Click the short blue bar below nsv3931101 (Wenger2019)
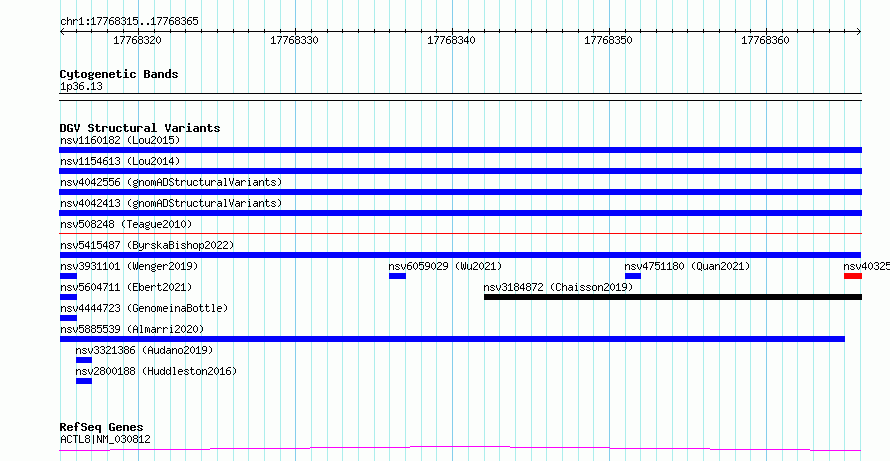The image size is (890, 461). coord(68,276)
